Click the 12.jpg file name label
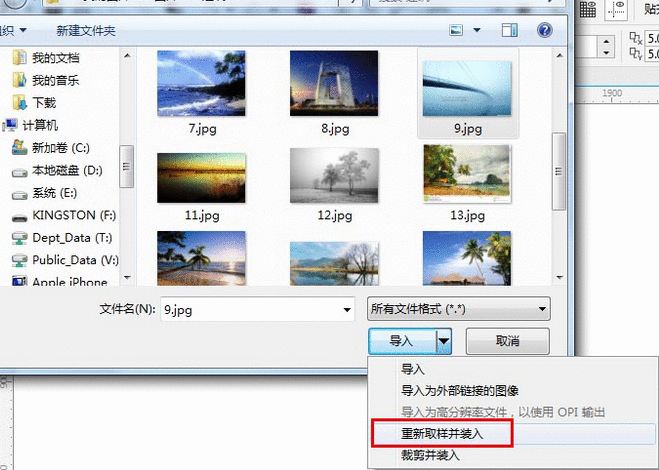659x470 pixels. click(x=335, y=215)
